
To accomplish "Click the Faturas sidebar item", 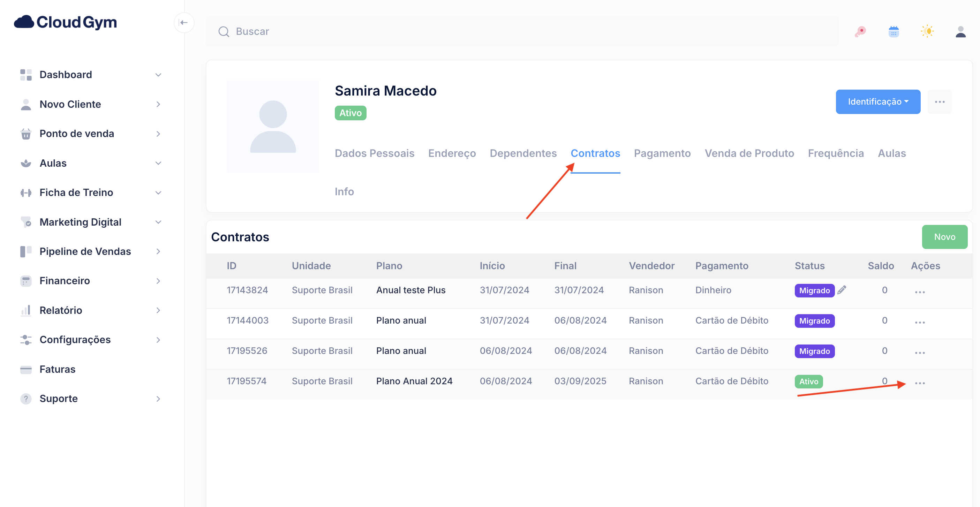I will coord(58,369).
